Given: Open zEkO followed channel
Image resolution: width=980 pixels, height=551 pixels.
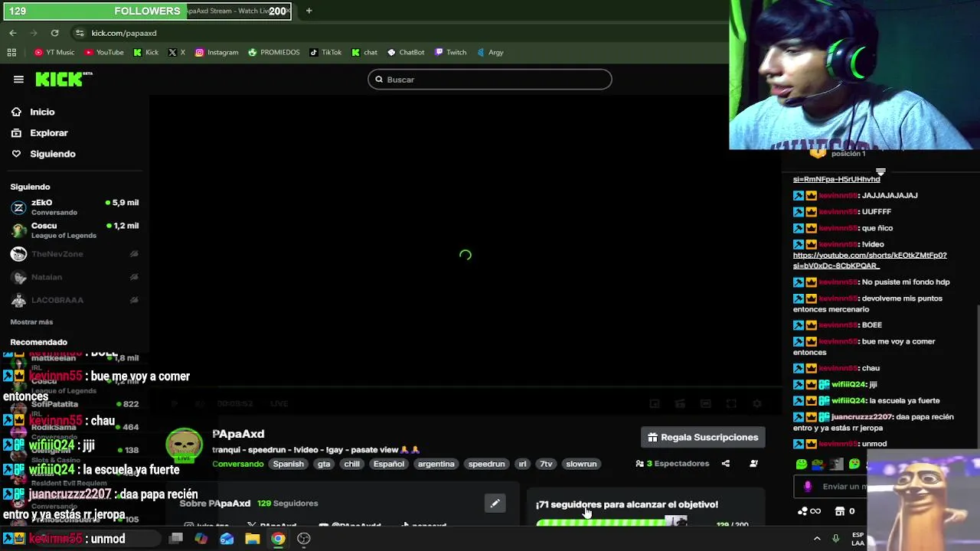Looking at the screenshot, I should [x=74, y=207].
